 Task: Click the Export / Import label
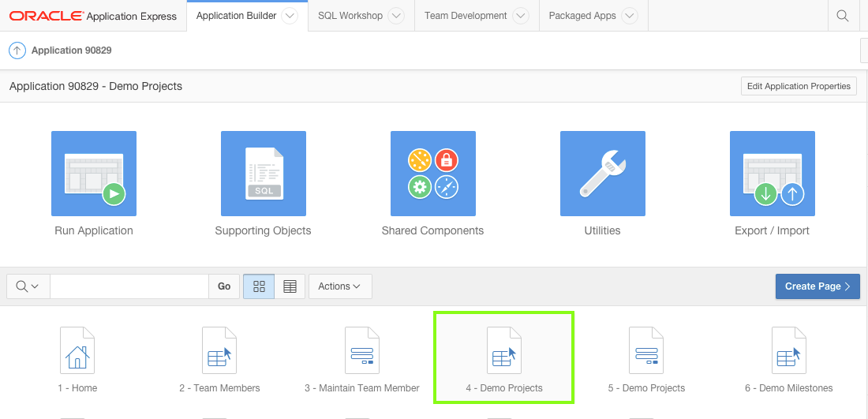click(x=773, y=231)
